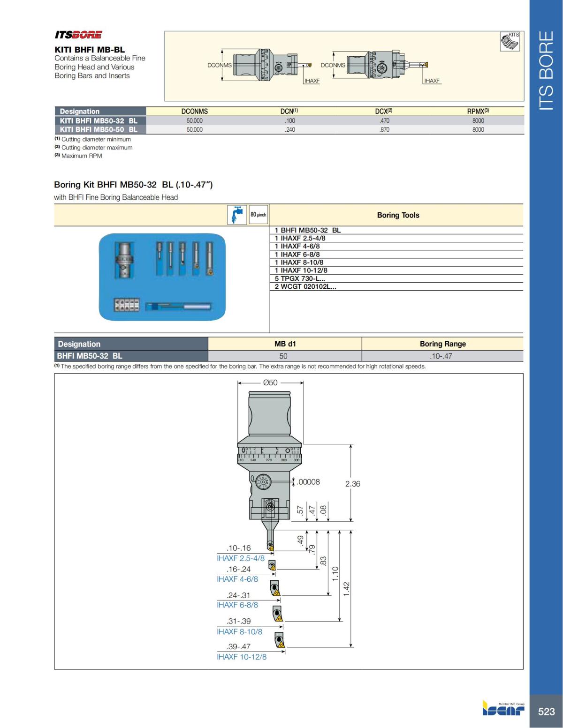Click the RPMX column header
Viewport: 563px width, 728px height.
pos(478,112)
